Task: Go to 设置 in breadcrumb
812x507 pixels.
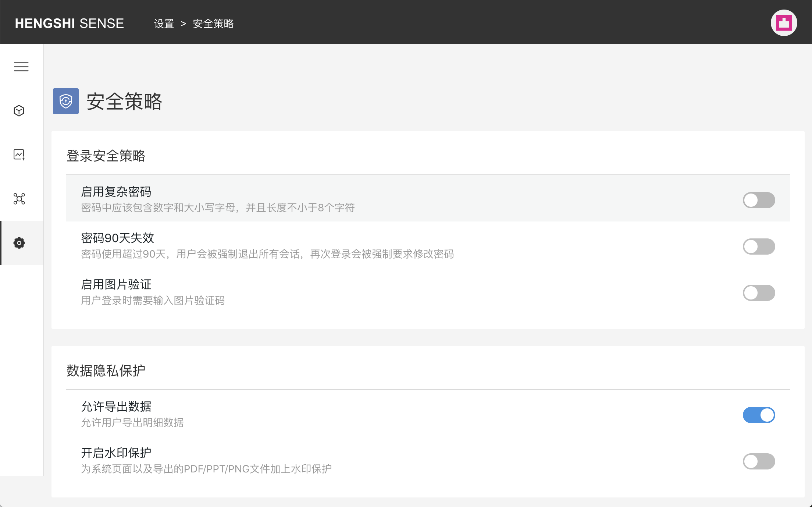Action: 164,24
